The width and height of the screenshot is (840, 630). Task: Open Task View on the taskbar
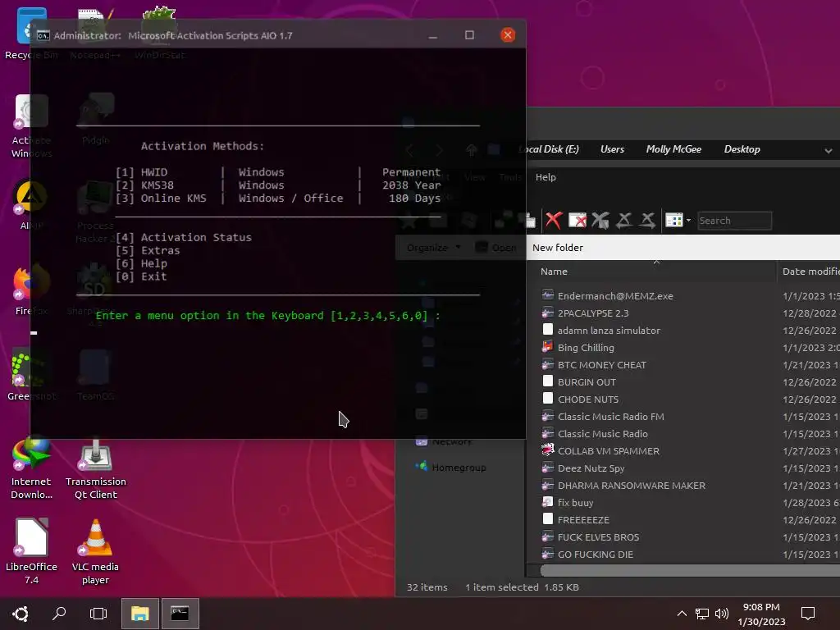click(x=98, y=614)
